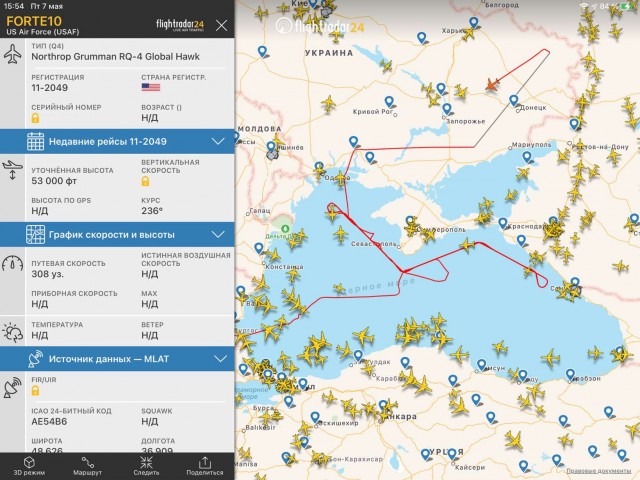The width and height of the screenshot is (640, 480).
Task: Tap the US Air Force (USAF) label
Action: point(42,32)
